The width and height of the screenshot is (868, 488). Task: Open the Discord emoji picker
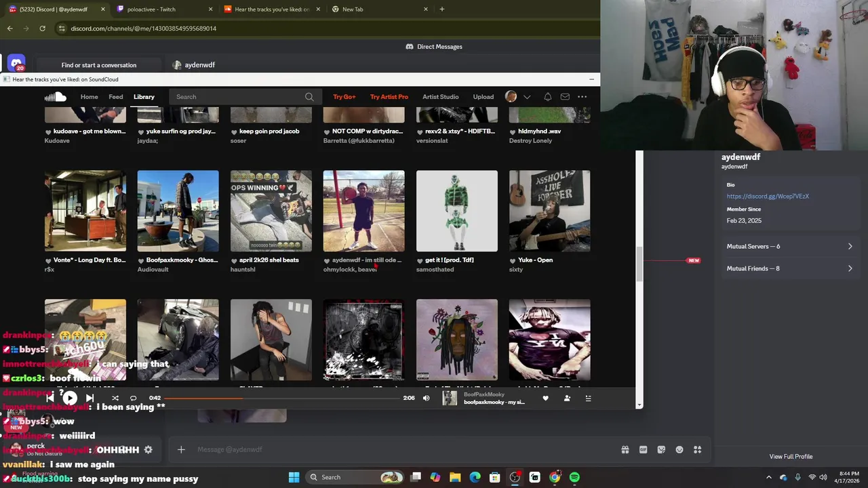click(679, 449)
